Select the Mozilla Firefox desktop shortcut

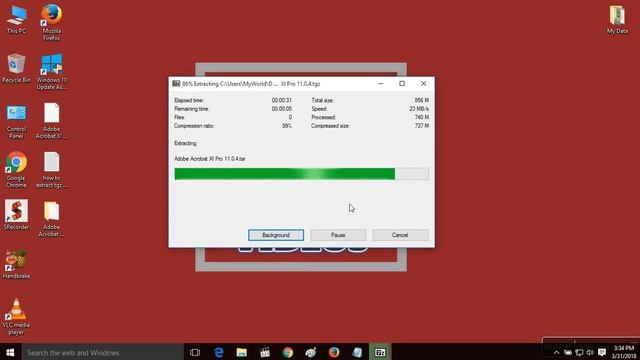pos(51,22)
